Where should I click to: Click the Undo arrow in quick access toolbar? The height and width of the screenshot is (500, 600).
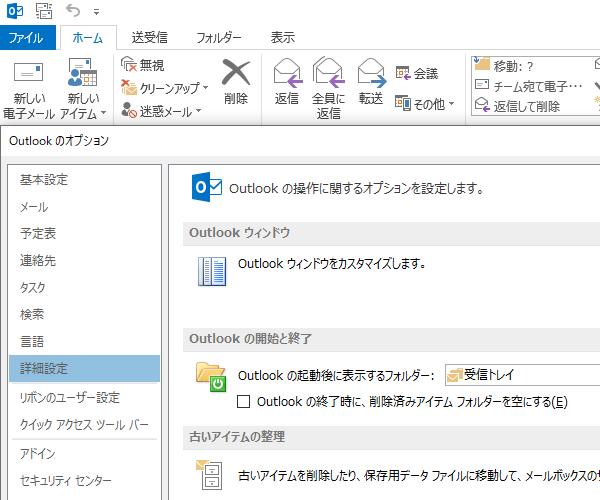coord(73,12)
